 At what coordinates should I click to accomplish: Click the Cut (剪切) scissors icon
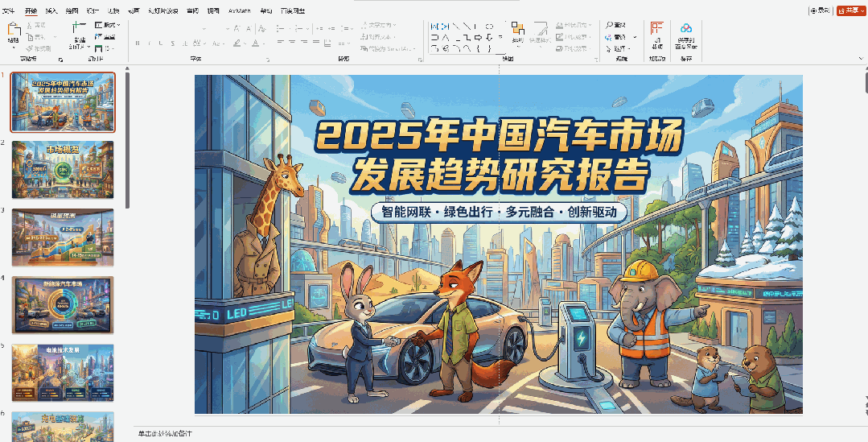pos(29,25)
